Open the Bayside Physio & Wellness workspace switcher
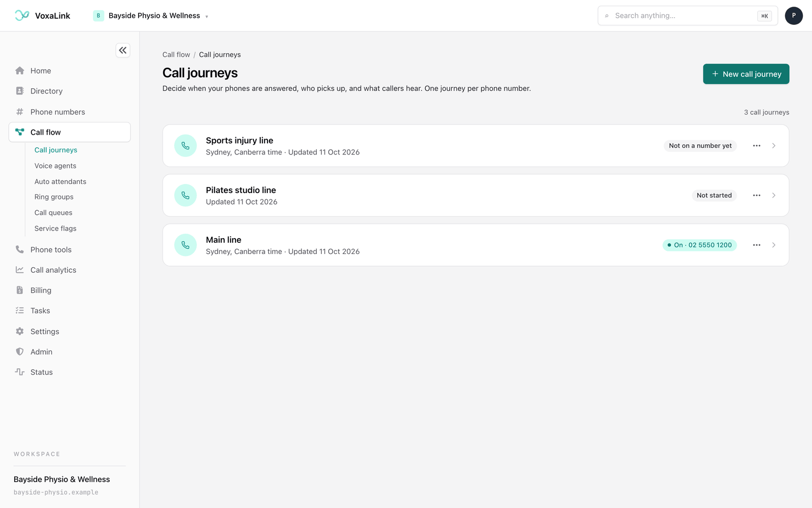 point(151,16)
